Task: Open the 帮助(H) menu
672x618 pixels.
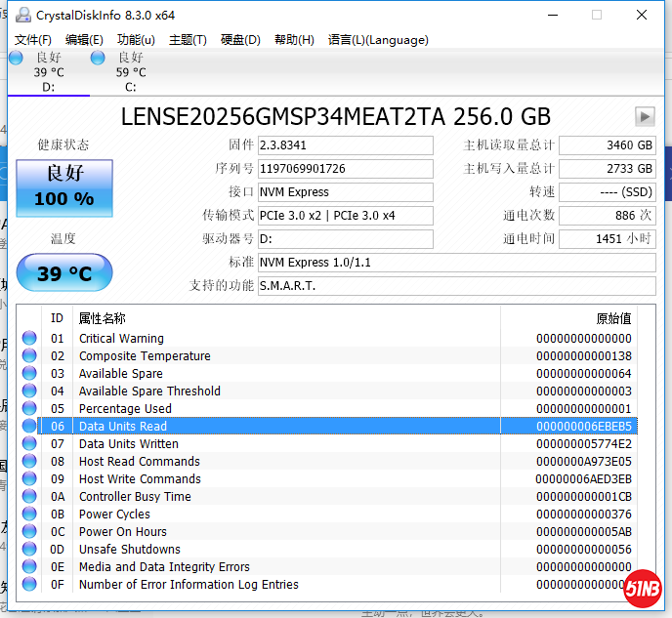Action: (x=294, y=40)
